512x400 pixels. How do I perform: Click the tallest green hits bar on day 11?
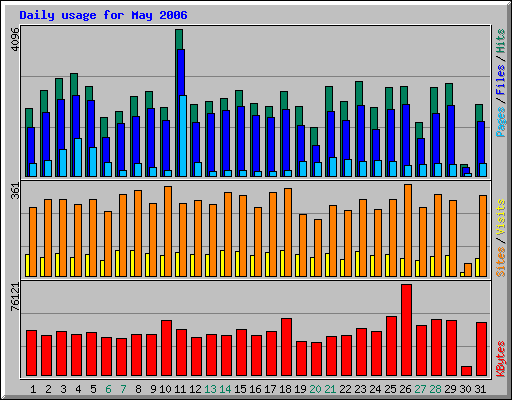pos(179,39)
